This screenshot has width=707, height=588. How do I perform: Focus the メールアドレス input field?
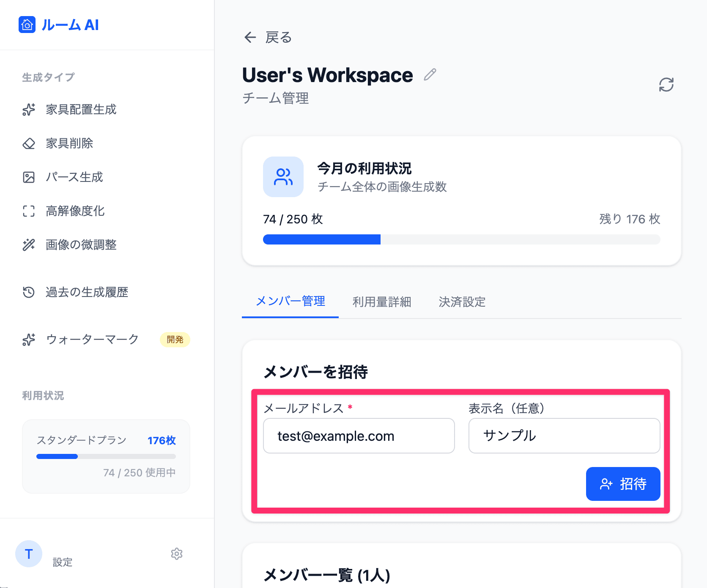tap(359, 436)
